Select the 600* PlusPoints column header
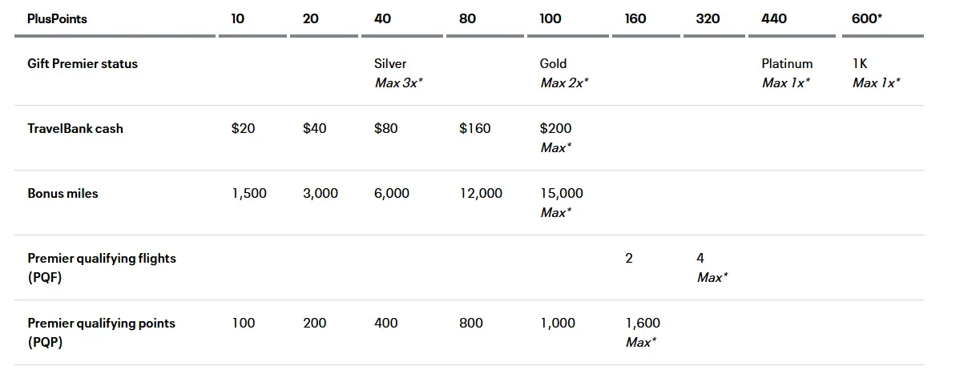Image resolution: width=980 pixels, height=370 pixels. tap(867, 18)
